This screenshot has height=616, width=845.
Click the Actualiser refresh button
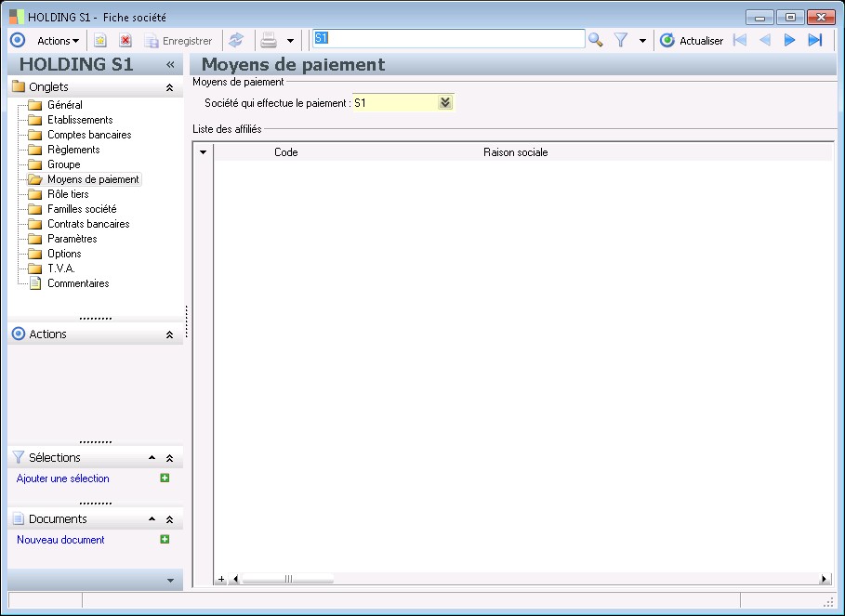coord(692,40)
